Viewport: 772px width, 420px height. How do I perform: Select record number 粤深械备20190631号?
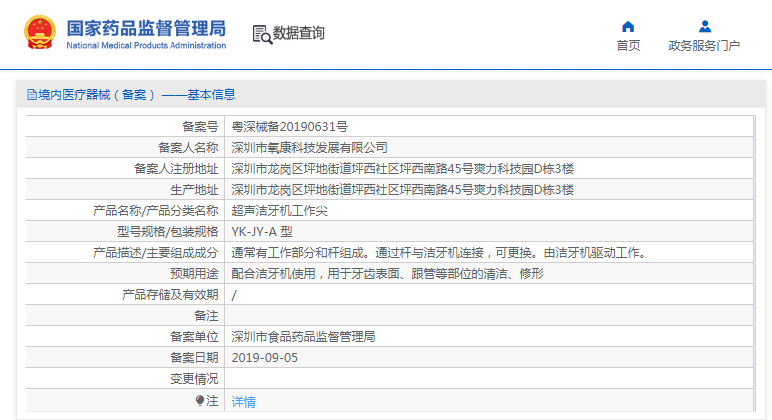(x=290, y=127)
